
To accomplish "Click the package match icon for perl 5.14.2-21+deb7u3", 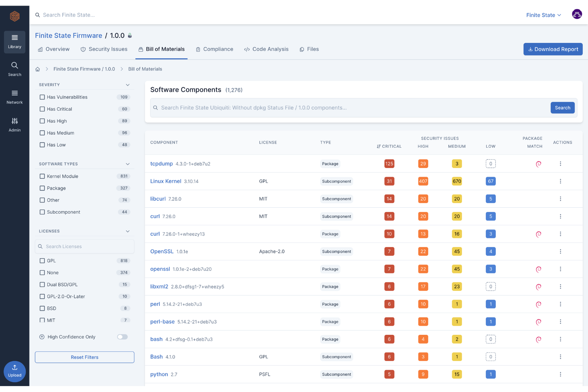I will 538,304.
